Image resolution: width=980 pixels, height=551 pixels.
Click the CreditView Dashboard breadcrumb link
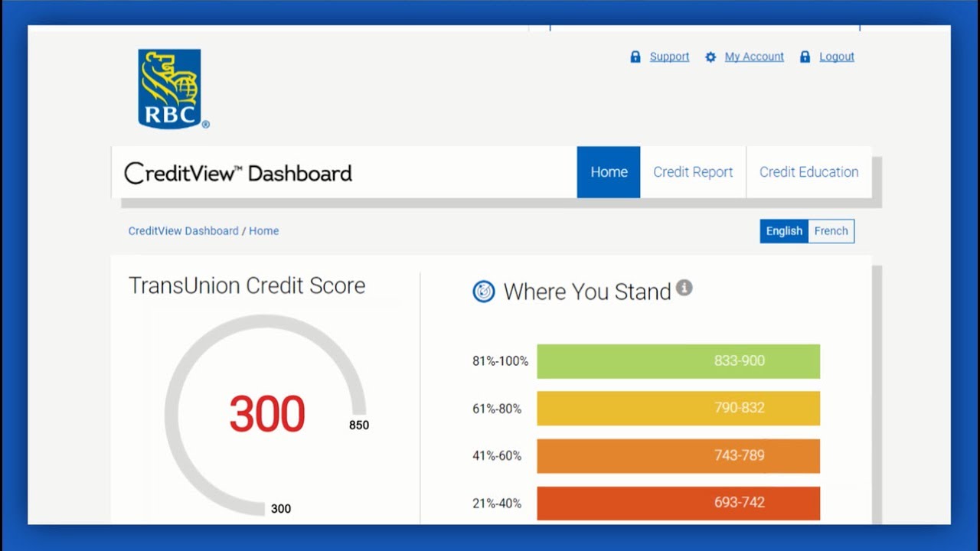tap(183, 230)
